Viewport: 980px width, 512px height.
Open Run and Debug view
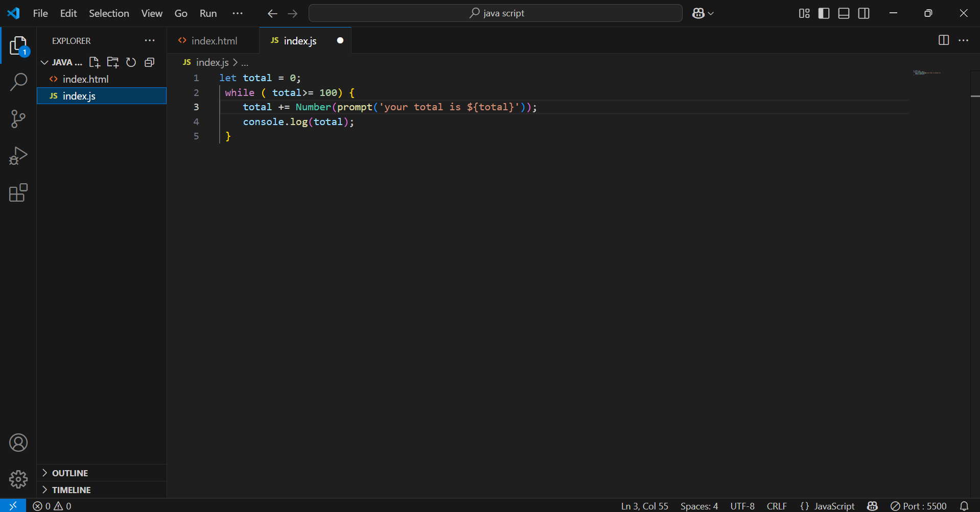pos(18,156)
